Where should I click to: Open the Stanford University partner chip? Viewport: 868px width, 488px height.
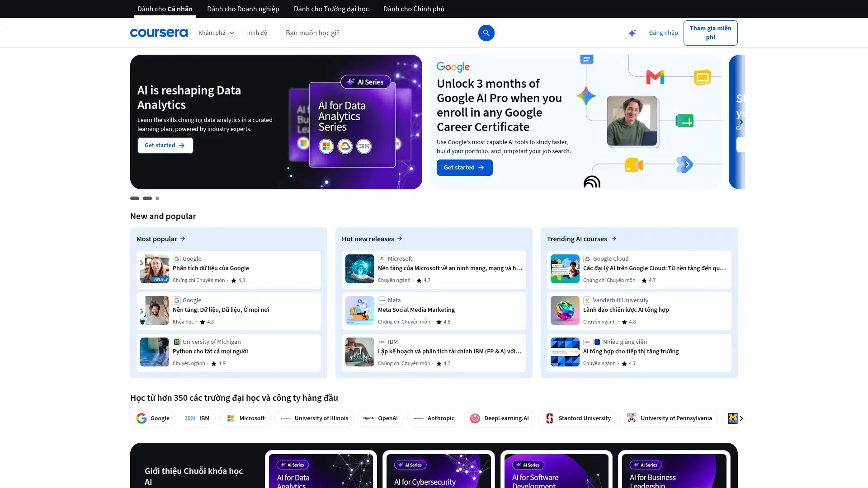point(577,418)
